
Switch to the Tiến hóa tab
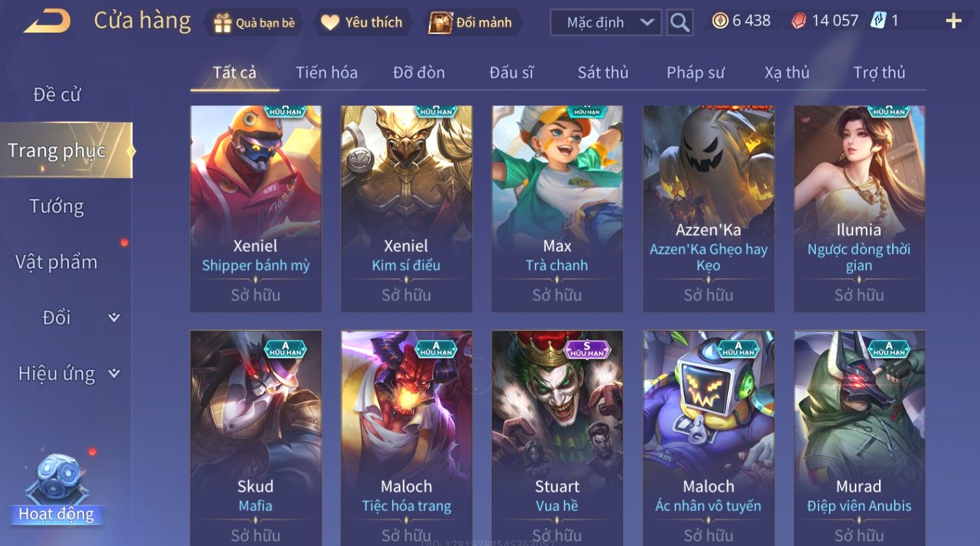point(327,72)
